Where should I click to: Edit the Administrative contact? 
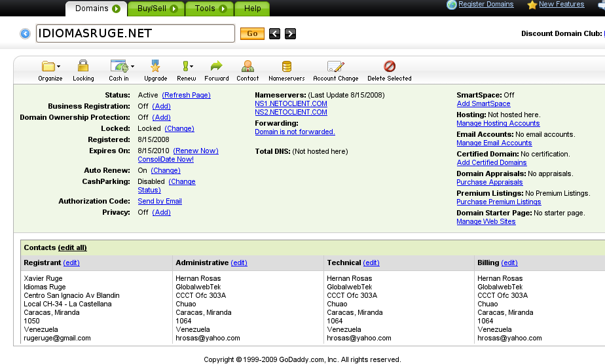tap(239, 263)
